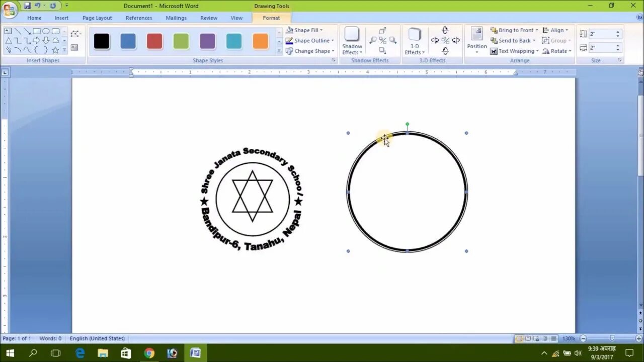The image size is (644, 362).
Task: Tilt 3-D effect up
Action: (x=445, y=31)
